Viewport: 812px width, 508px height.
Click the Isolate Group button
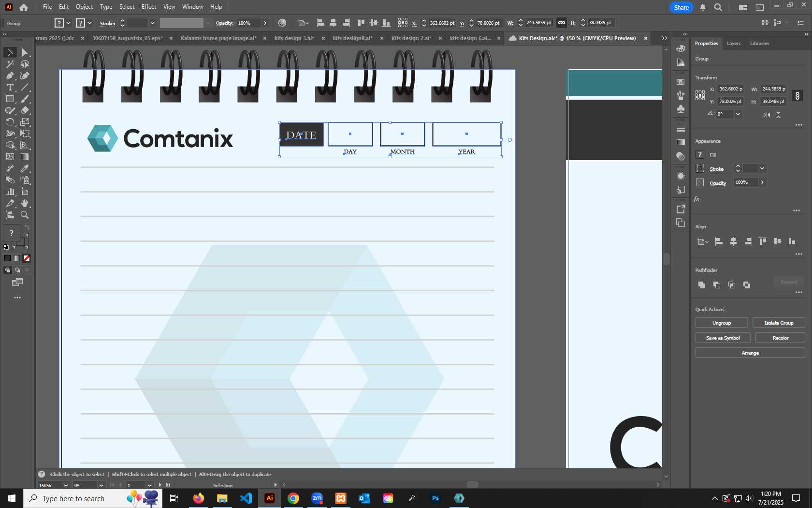click(x=779, y=323)
